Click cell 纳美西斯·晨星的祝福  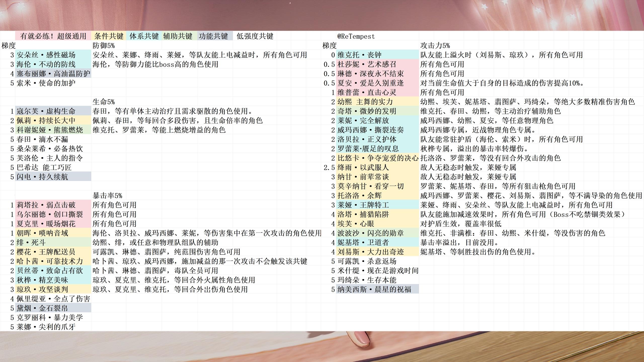(374, 289)
